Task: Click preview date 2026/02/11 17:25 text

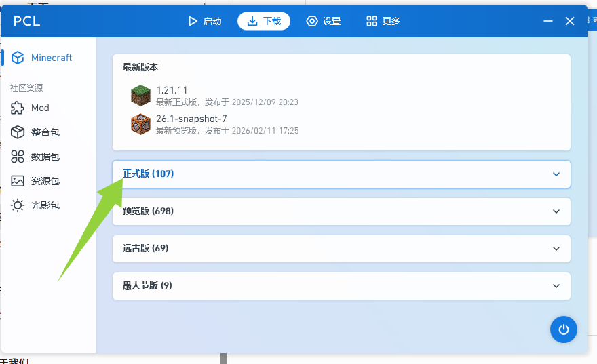Action: tap(265, 131)
